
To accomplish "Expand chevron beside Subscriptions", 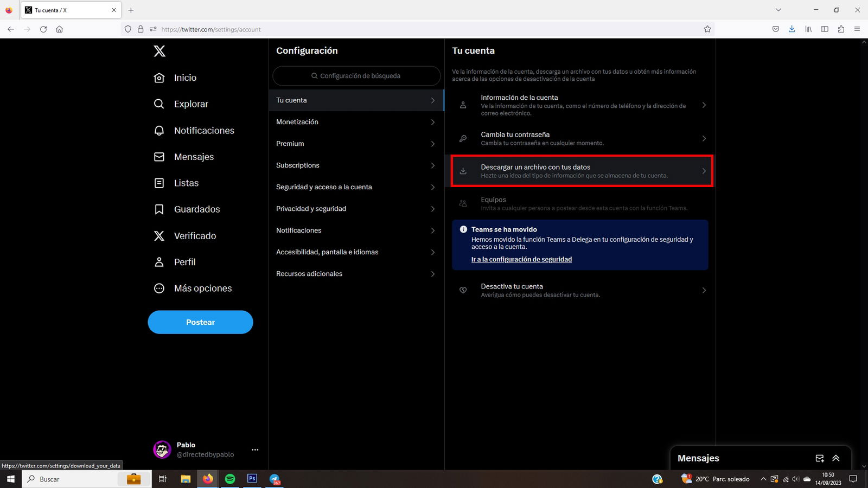I will point(432,165).
